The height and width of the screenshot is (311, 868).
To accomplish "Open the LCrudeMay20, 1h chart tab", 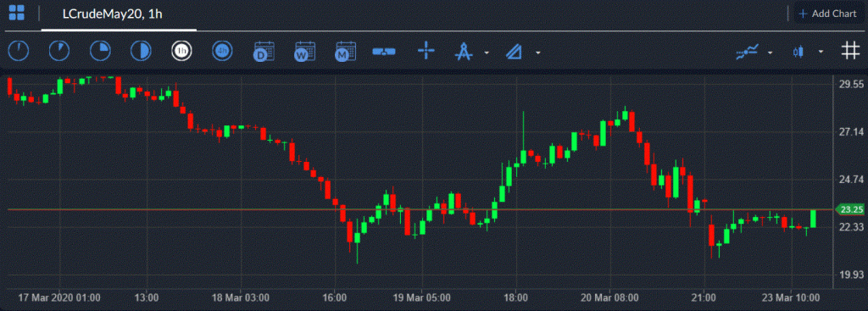I will (113, 14).
